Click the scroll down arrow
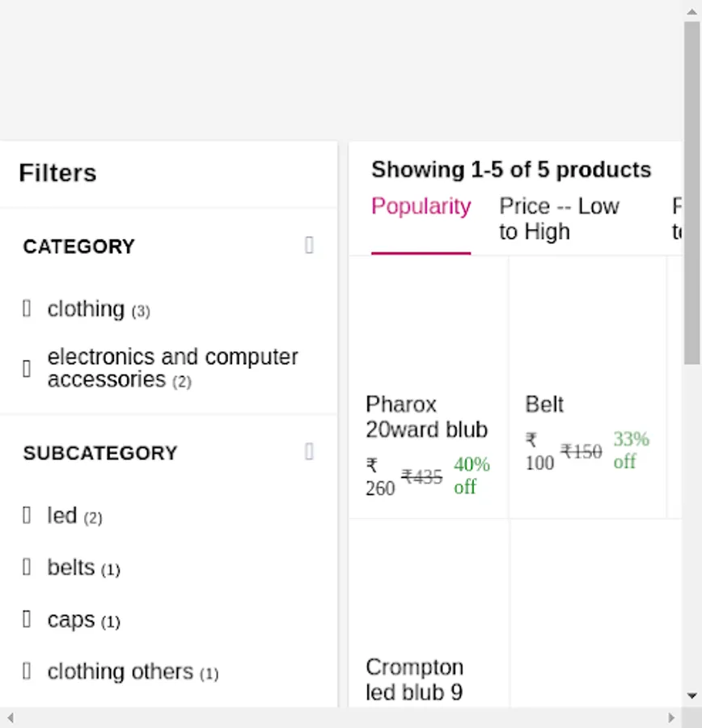Viewport: 702px width, 728px height. [691, 696]
